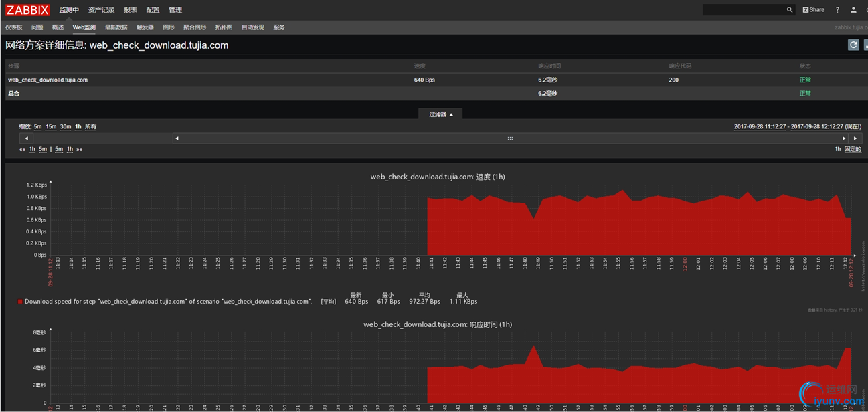Set zoom to 30m
The height and width of the screenshot is (412, 868).
pyautogui.click(x=66, y=126)
